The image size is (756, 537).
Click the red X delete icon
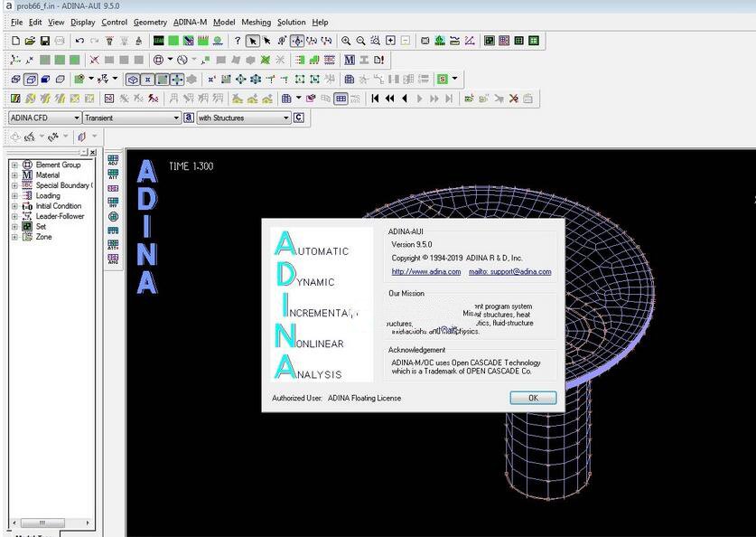(x=513, y=99)
